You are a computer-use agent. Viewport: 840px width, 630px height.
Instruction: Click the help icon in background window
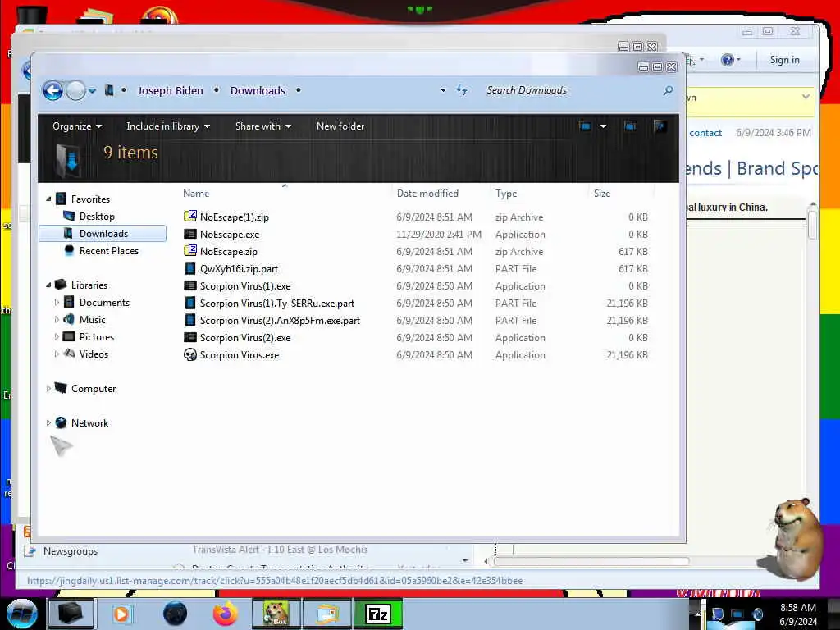click(727, 60)
